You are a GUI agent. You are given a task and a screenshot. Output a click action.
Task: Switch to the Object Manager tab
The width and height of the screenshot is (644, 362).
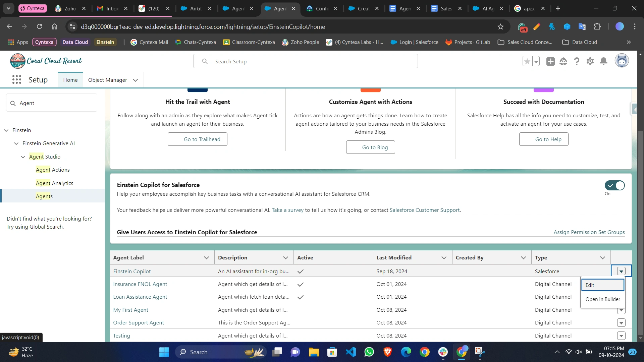[107, 80]
